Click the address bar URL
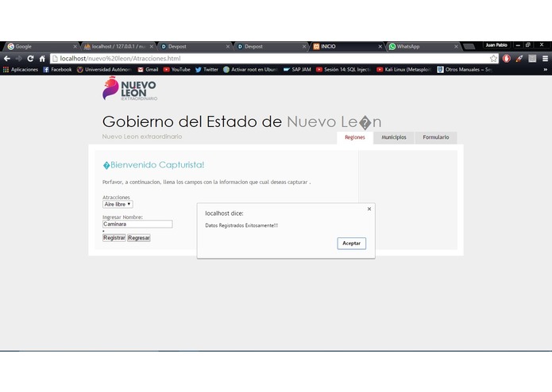This screenshot has height=392, width=552. click(120, 59)
